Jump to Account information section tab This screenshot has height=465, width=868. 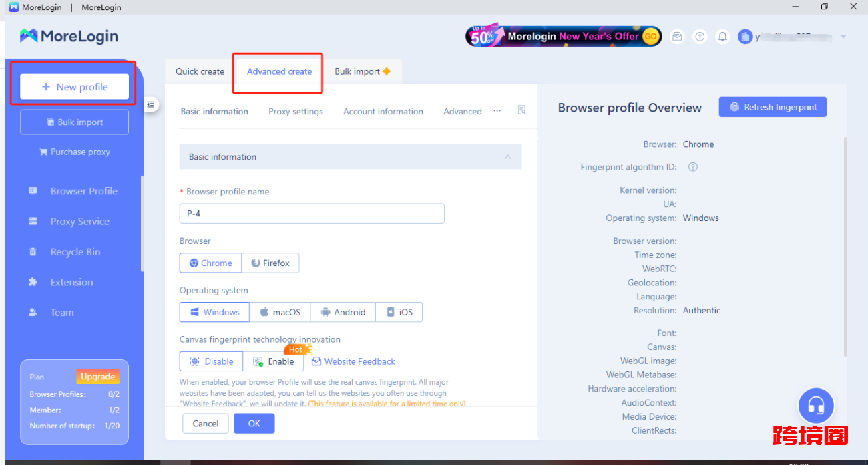click(383, 112)
